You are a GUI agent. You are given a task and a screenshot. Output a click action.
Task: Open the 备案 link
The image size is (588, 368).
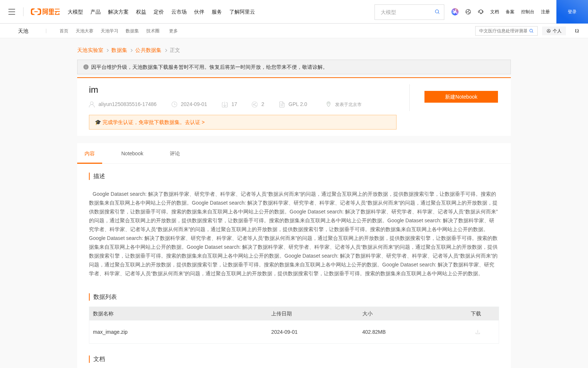coord(510,12)
